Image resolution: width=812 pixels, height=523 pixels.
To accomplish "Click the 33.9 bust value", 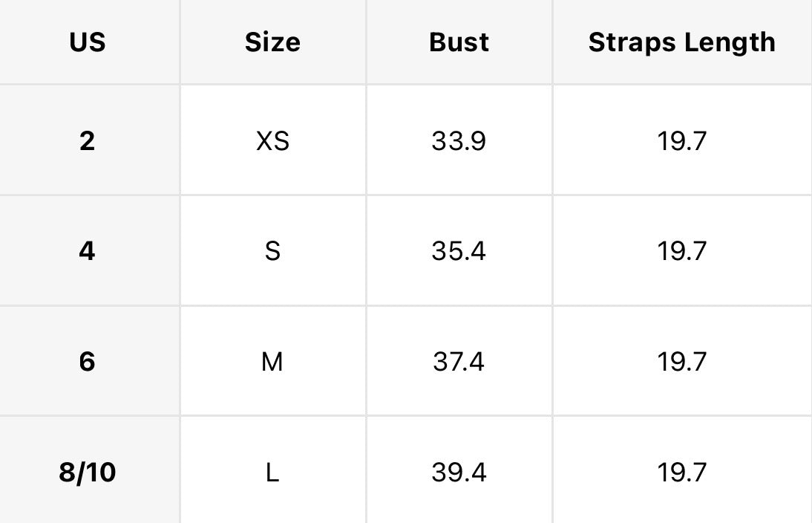I will tap(459, 141).
